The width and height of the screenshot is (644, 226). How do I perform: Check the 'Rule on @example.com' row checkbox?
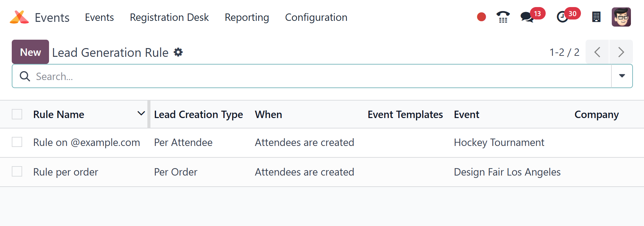pyautogui.click(x=17, y=142)
